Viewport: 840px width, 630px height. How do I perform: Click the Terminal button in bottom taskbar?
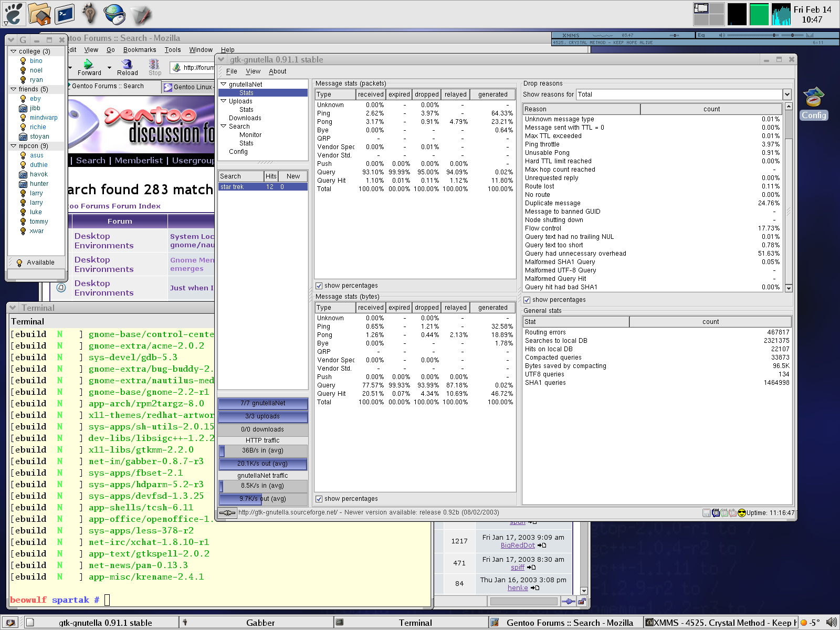pyautogui.click(x=411, y=623)
